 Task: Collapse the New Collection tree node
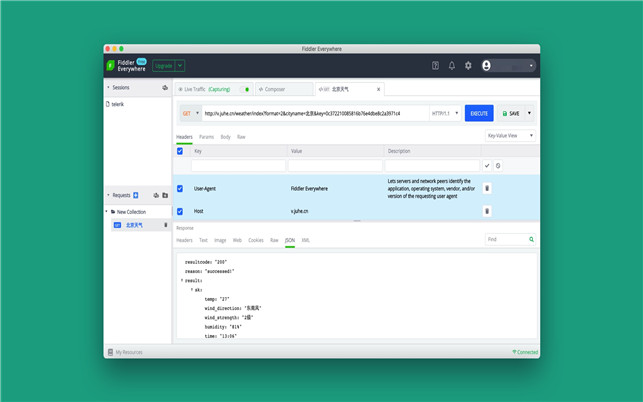click(x=107, y=212)
